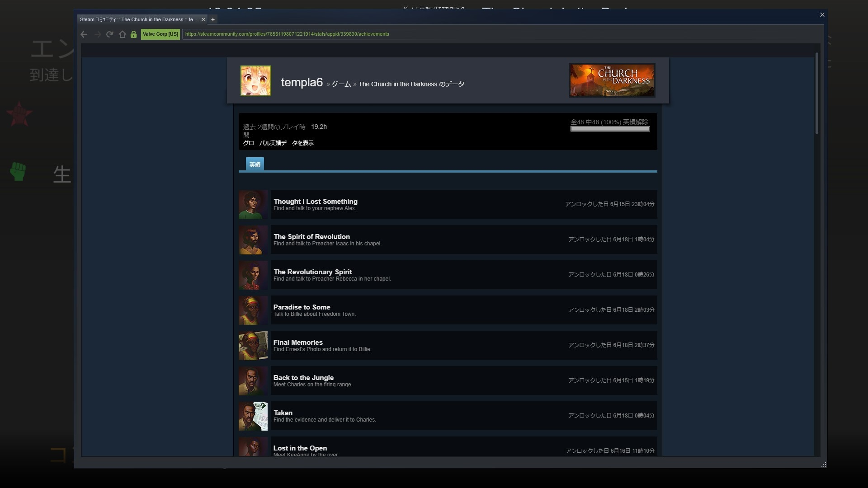Click 'Find and talk to Preacher Rebecca' description
Screen dimensions: 868x488
[332, 279]
